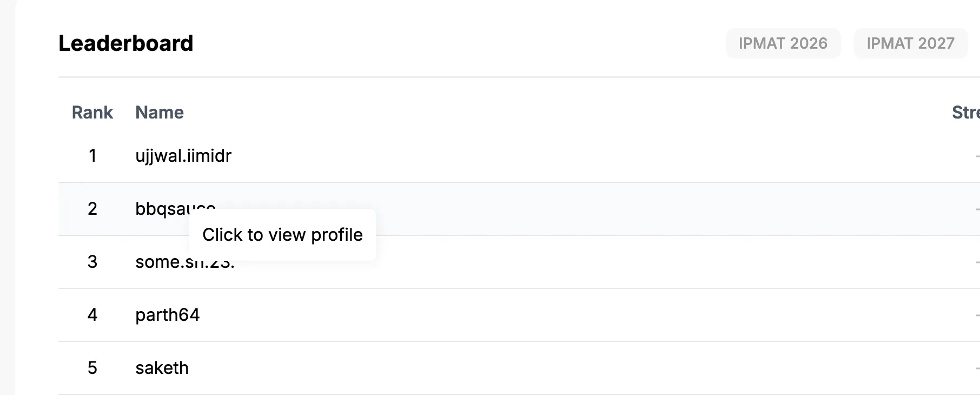Open ujjwal.iimidr's profile

183,156
